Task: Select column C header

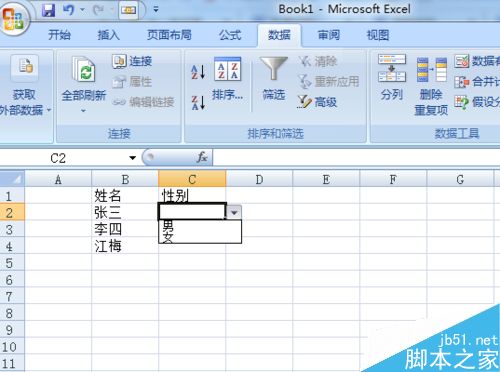Action: (x=192, y=179)
